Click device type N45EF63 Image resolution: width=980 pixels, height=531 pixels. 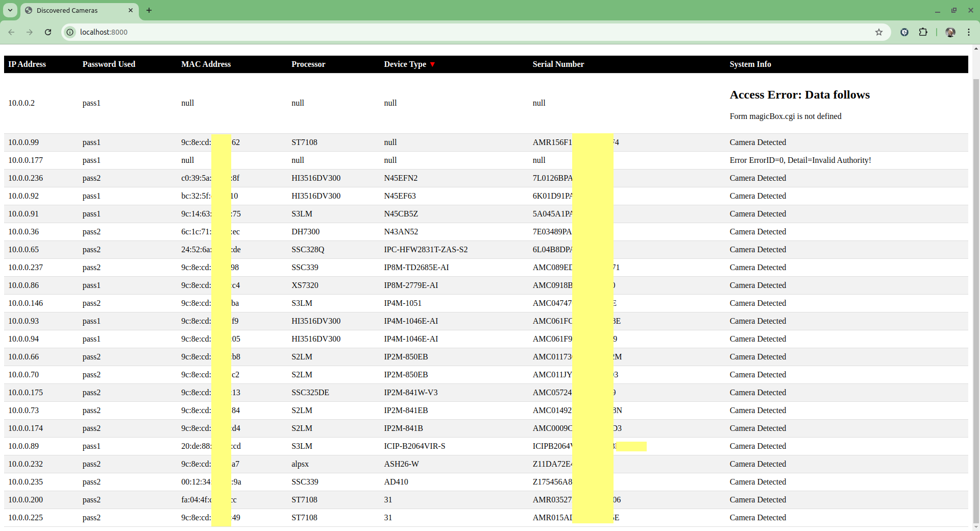(400, 196)
